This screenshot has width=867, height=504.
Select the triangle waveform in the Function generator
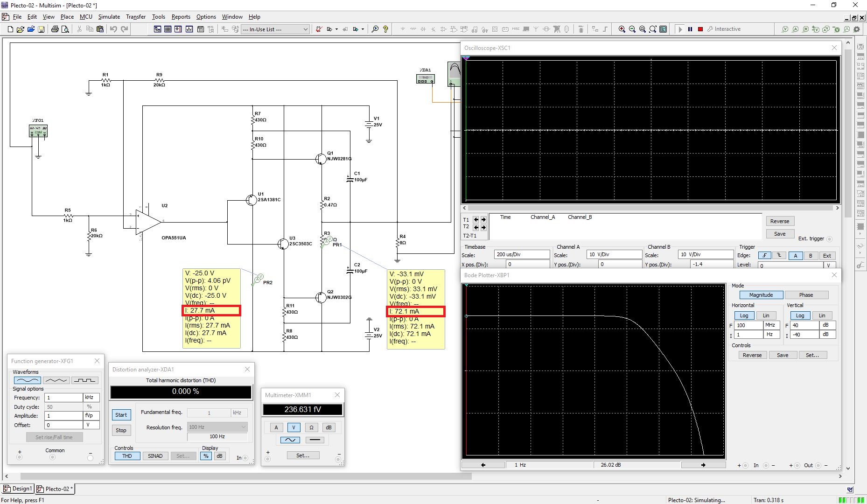[56, 380]
